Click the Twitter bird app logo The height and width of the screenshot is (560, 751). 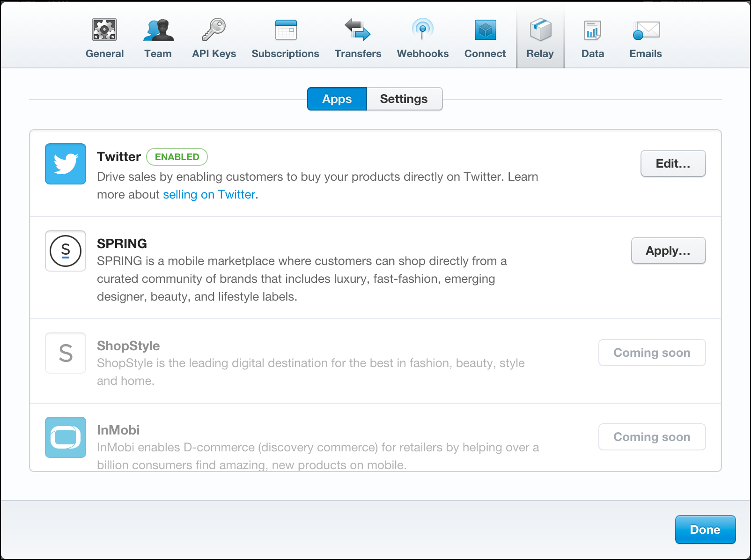click(x=66, y=164)
